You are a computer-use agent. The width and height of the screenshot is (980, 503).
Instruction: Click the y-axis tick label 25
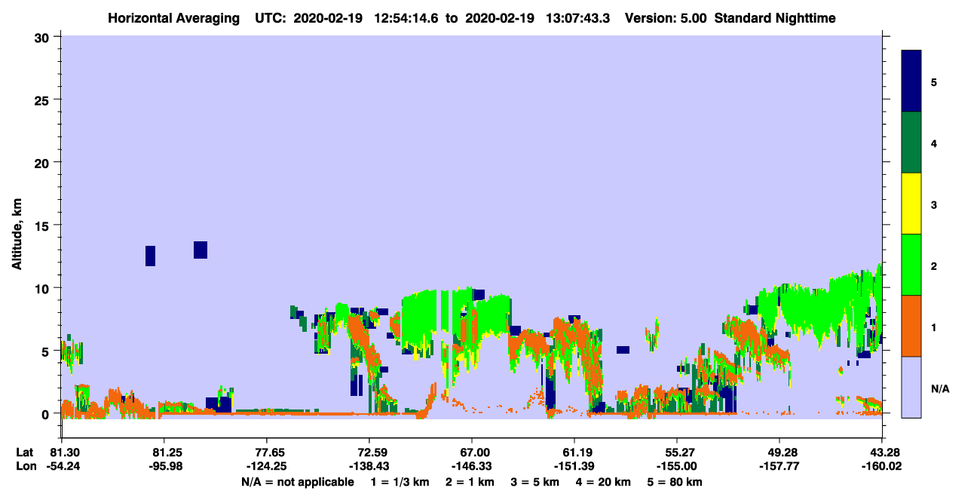click(44, 100)
